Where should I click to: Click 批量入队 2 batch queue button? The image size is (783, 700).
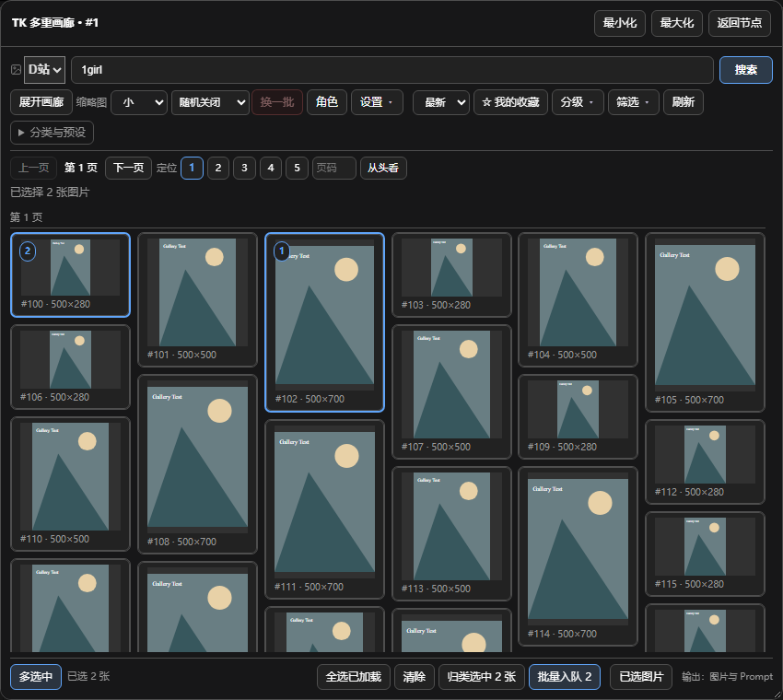(x=565, y=677)
